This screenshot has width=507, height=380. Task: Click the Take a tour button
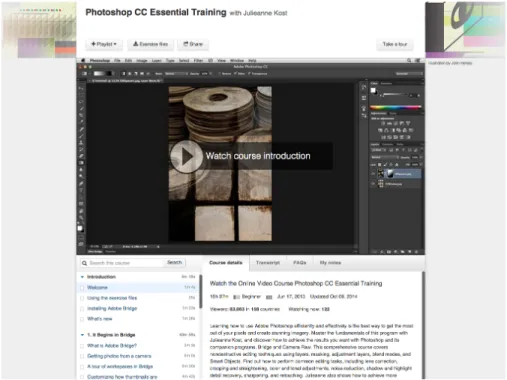pos(395,44)
